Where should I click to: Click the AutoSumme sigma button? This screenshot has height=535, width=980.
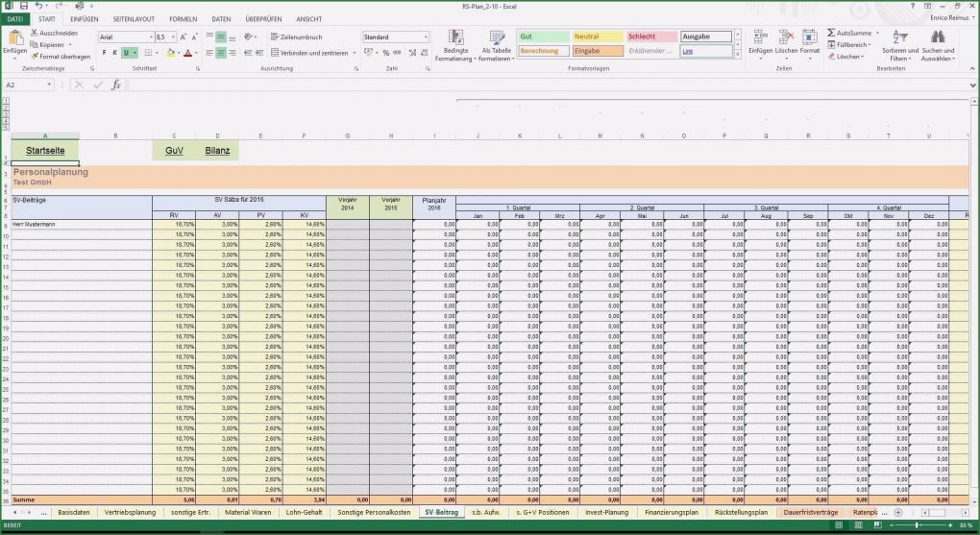(848, 33)
